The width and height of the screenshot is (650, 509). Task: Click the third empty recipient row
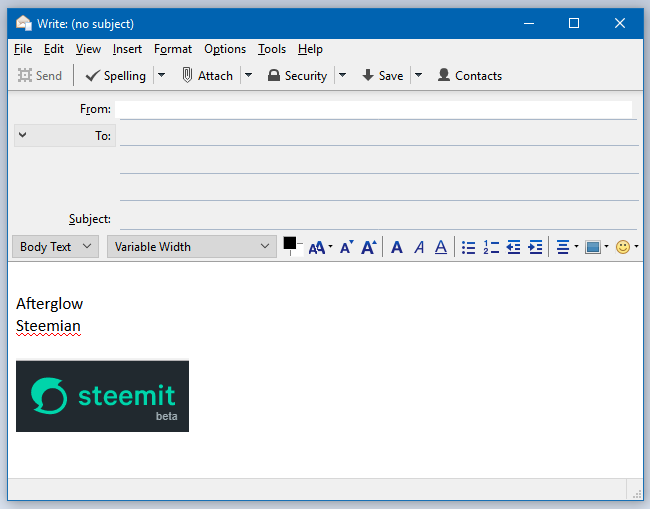[379, 189]
